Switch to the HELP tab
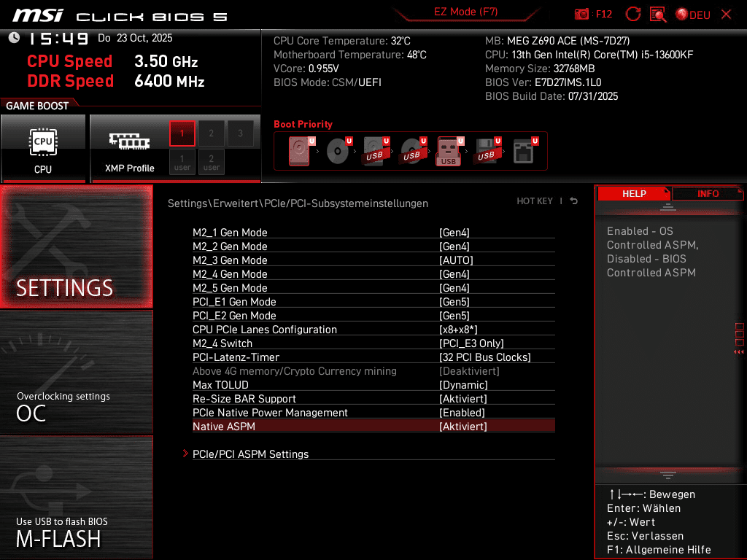The height and width of the screenshot is (560, 747). click(634, 194)
